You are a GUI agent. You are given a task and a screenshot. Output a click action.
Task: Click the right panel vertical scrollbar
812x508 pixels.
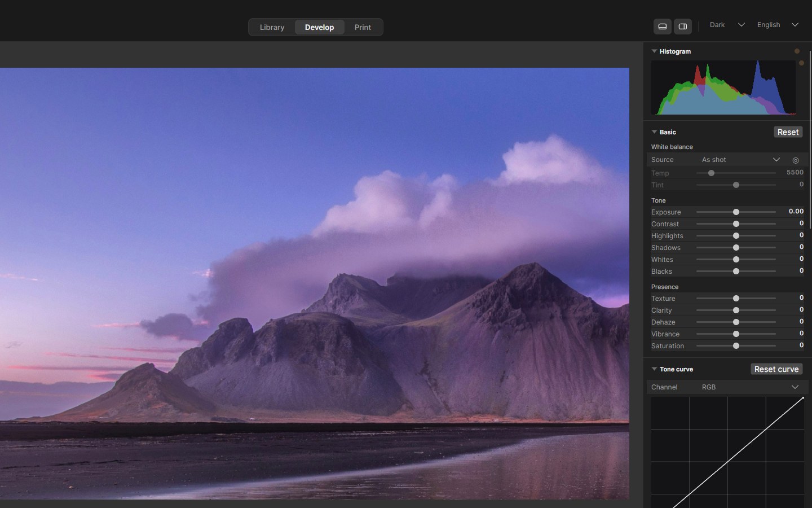click(x=810, y=140)
